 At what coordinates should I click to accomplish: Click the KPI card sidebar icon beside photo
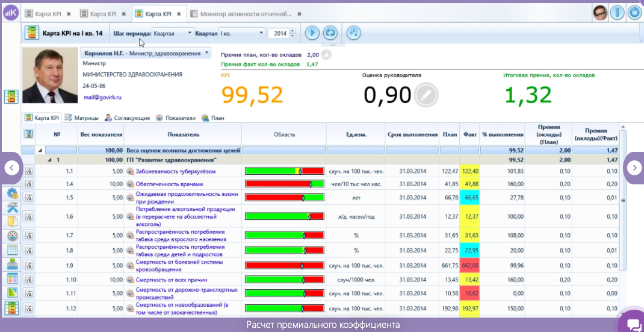11,96
